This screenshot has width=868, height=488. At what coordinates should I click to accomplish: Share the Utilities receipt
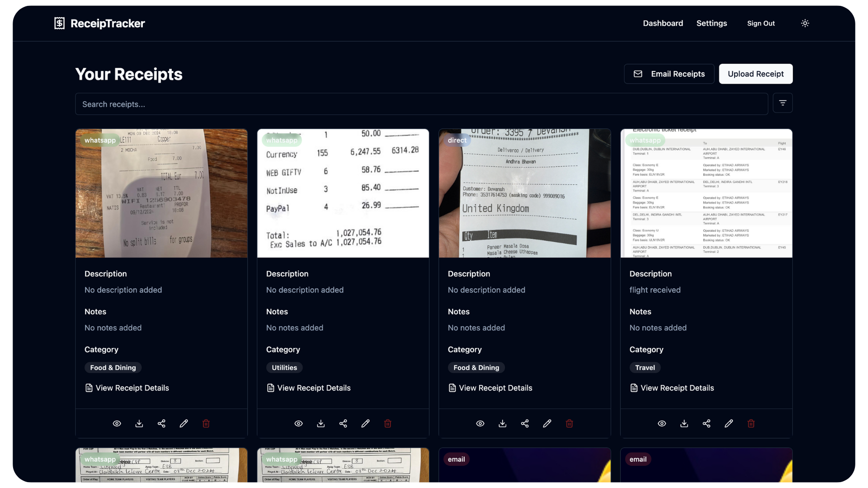343,423
